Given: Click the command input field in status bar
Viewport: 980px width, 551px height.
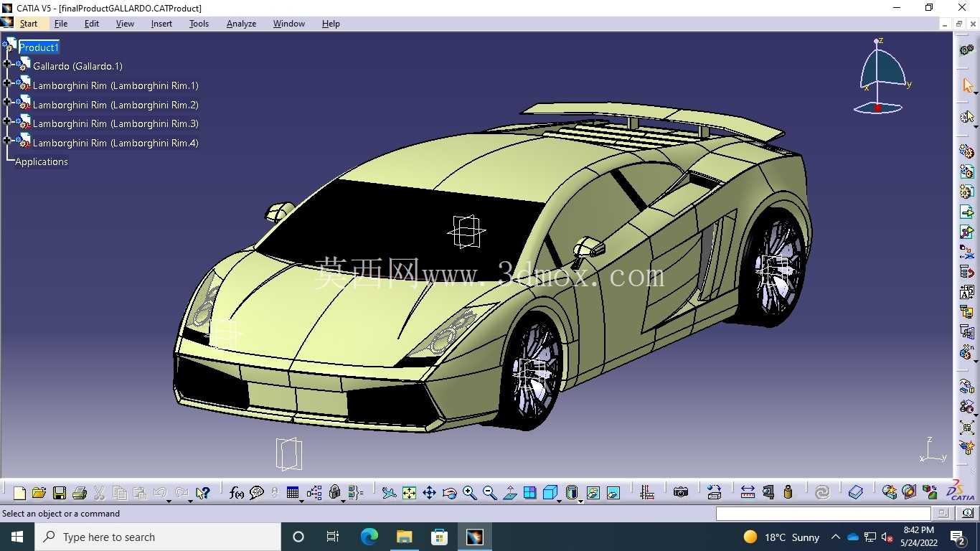Looking at the screenshot, I should click(823, 514).
